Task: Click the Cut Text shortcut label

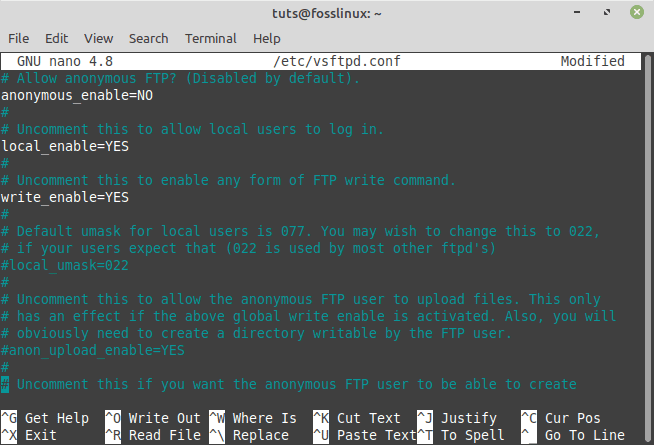Action: [x=369, y=418]
